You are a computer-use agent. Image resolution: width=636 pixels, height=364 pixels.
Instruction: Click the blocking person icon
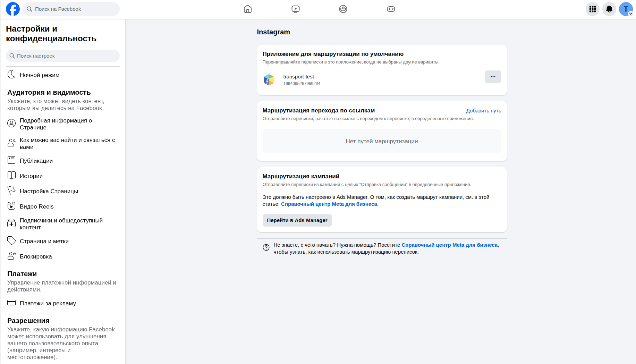(11, 256)
